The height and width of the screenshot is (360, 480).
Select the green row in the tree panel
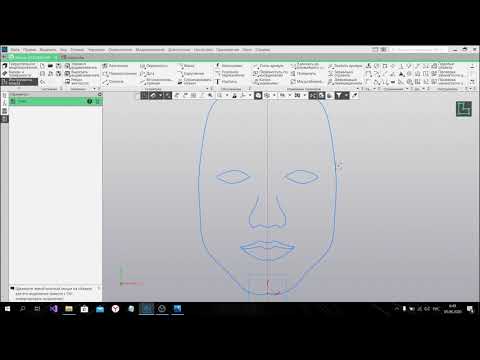tap(56, 101)
